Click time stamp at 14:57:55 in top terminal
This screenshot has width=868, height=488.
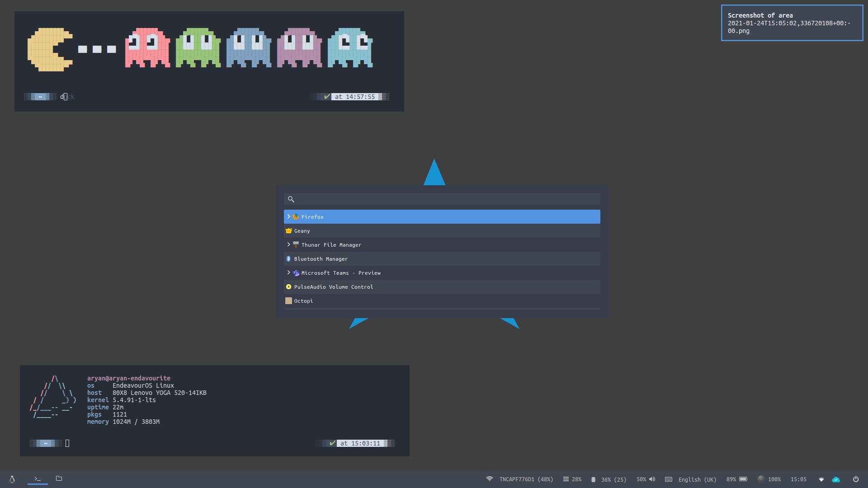pos(355,97)
